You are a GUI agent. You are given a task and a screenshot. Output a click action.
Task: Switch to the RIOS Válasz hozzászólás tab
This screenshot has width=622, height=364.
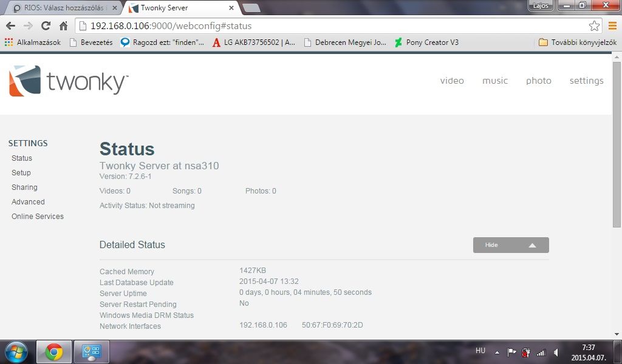(63, 8)
